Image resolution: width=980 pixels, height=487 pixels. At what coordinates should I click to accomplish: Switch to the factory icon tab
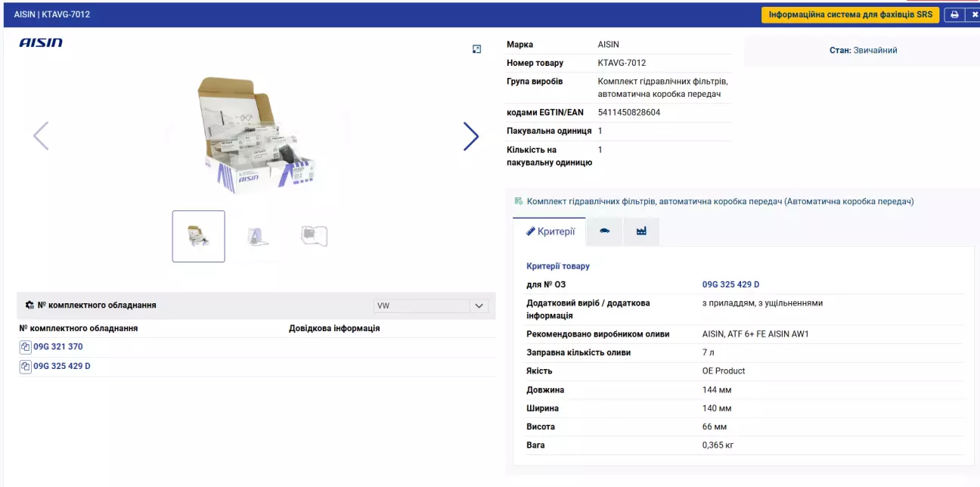(x=641, y=231)
